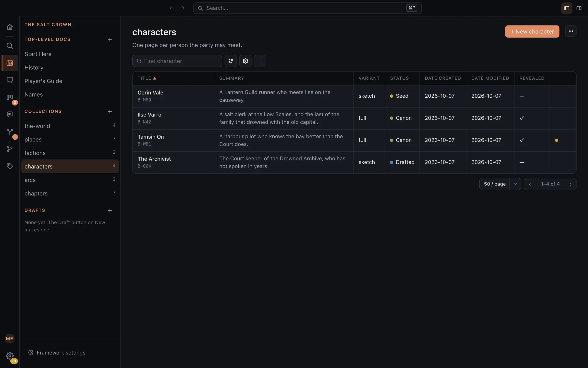Focus the Find character field

point(177,61)
